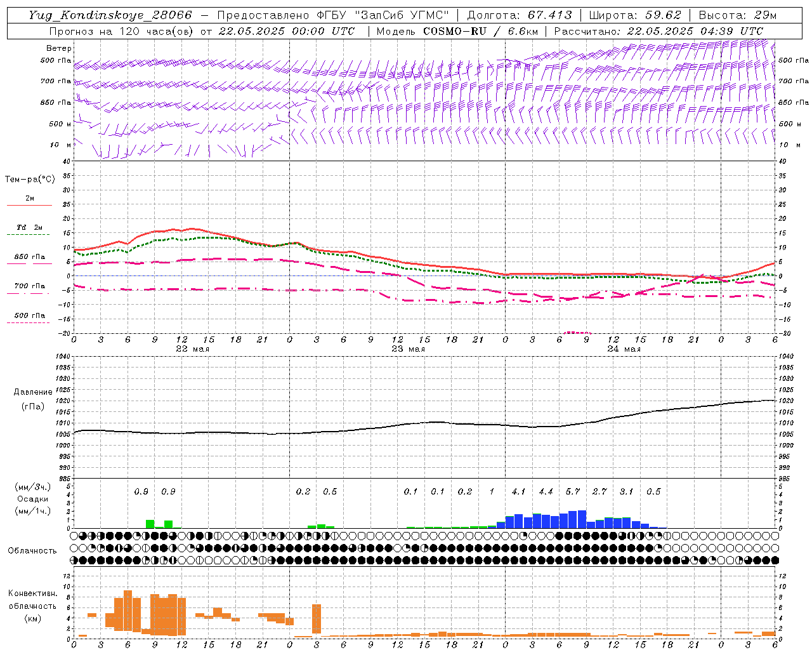
Task: Click the dashed pink 500 гПа temperature legend line
Action: (29, 323)
